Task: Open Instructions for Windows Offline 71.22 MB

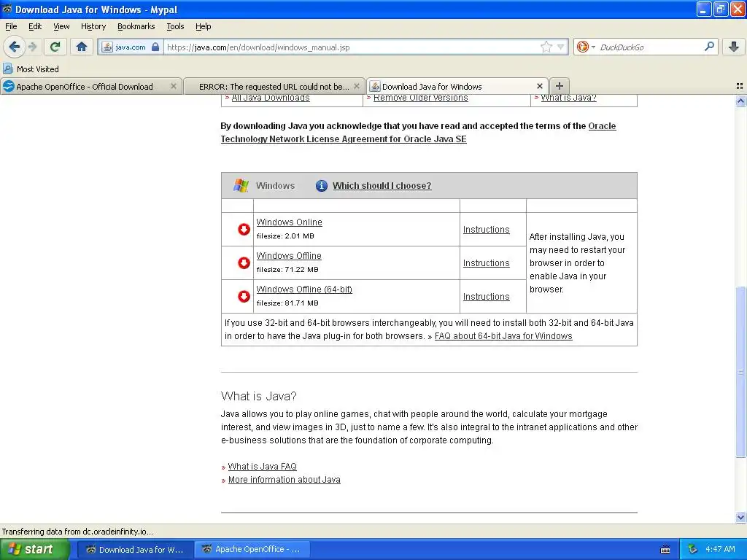Action: [x=487, y=262]
